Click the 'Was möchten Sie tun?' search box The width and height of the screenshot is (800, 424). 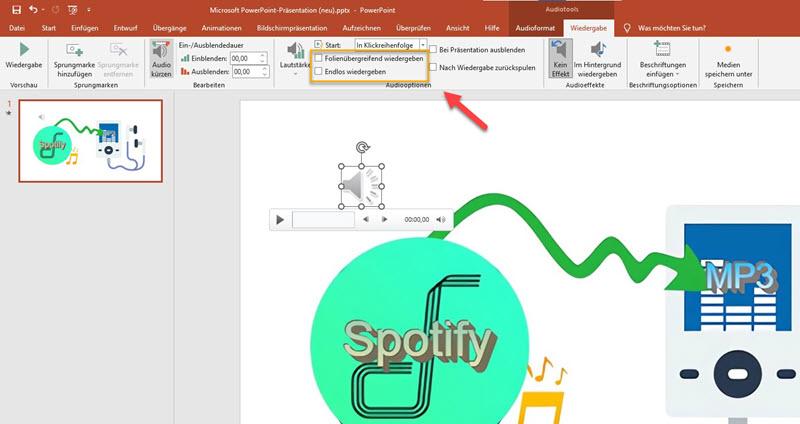671,28
